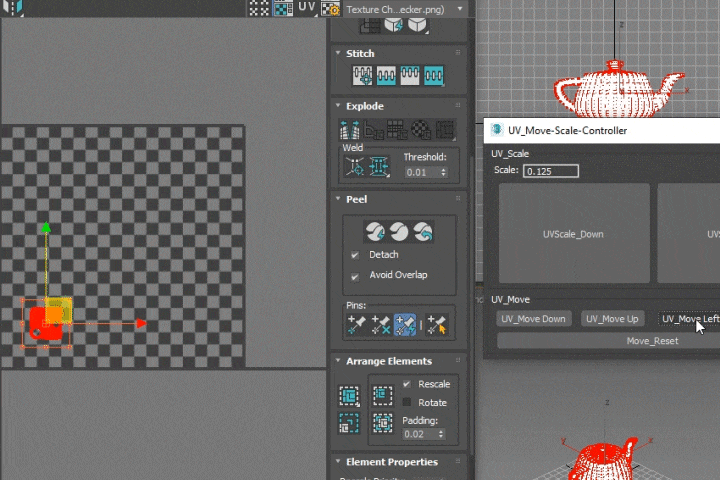The image size is (720, 480).
Task: Click the first checker pattern icon in top toolbar
Action: click(259, 8)
